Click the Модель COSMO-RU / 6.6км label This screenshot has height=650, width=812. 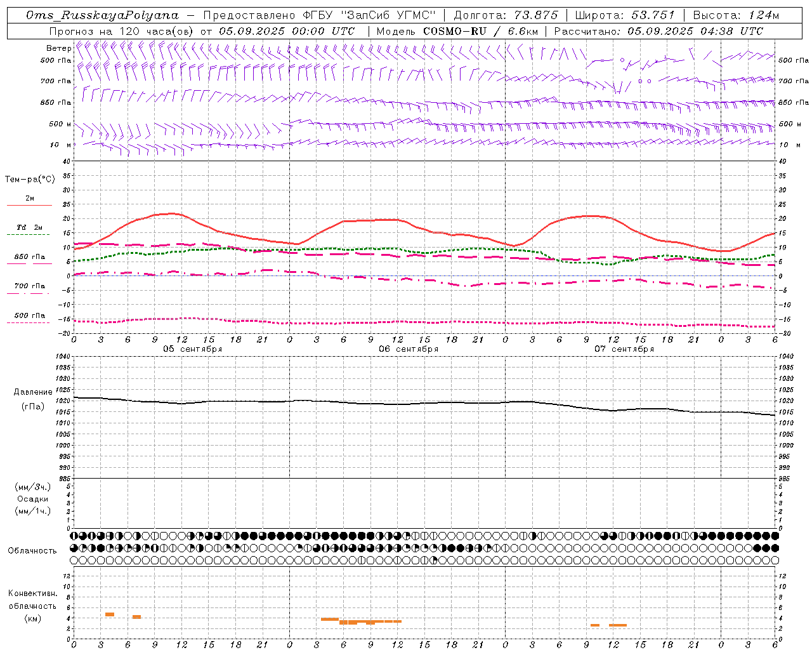457,31
